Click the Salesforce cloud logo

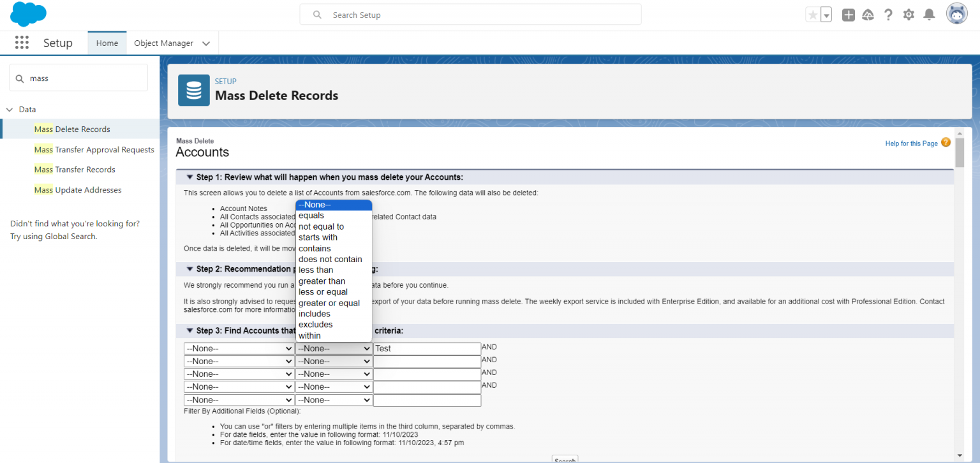coord(27,13)
